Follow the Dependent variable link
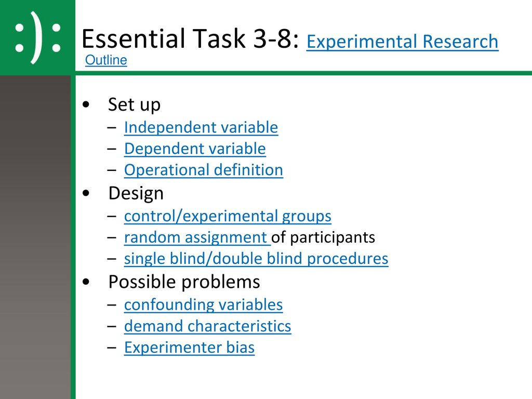532x399 pixels. coord(195,149)
